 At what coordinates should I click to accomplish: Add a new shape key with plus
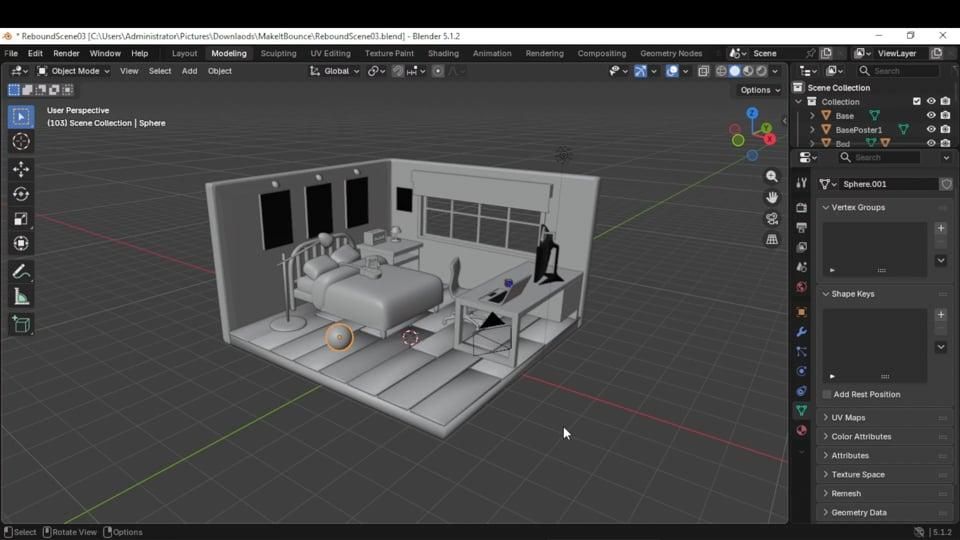[x=941, y=315]
